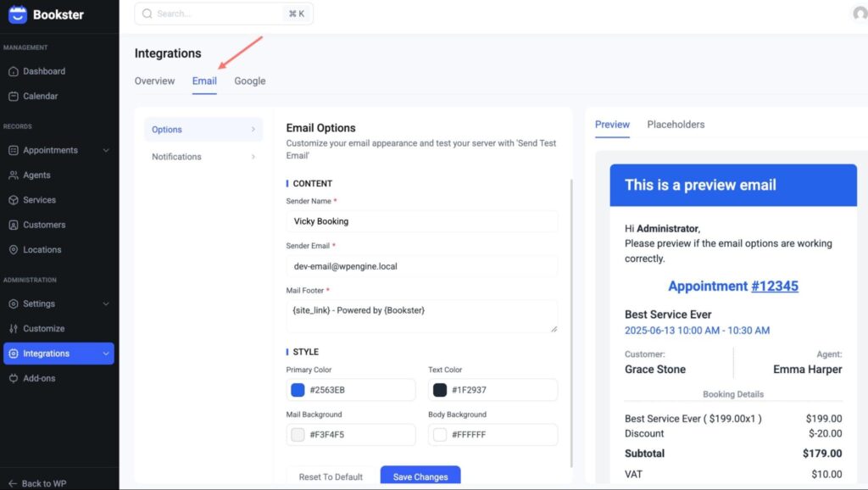
Task: Open the user avatar menu
Action: pyautogui.click(x=860, y=14)
